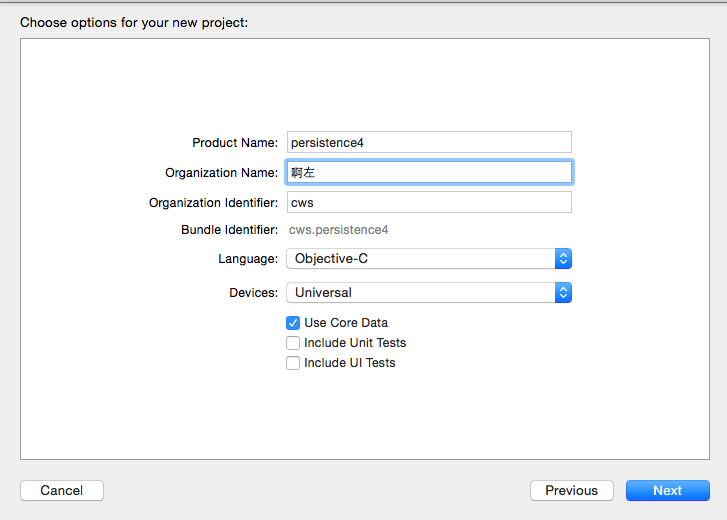Click the 'Language:' label text
This screenshot has height=520, width=727.
pos(248,259)
